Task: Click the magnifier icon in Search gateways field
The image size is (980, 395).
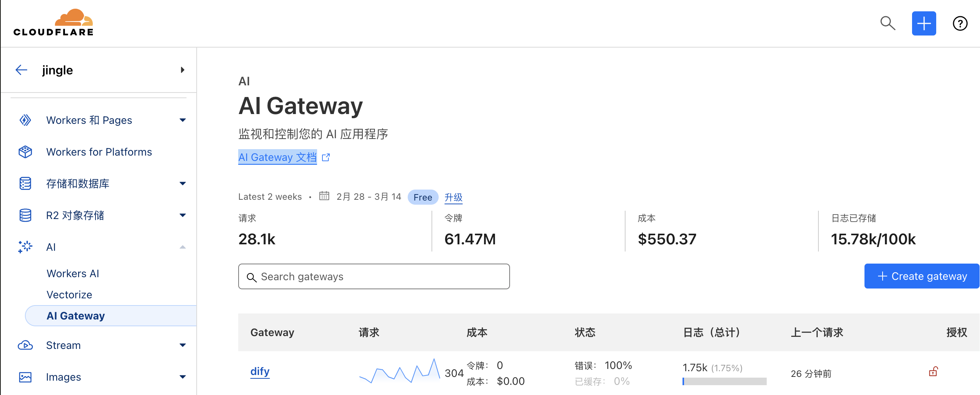Action: 251,277
